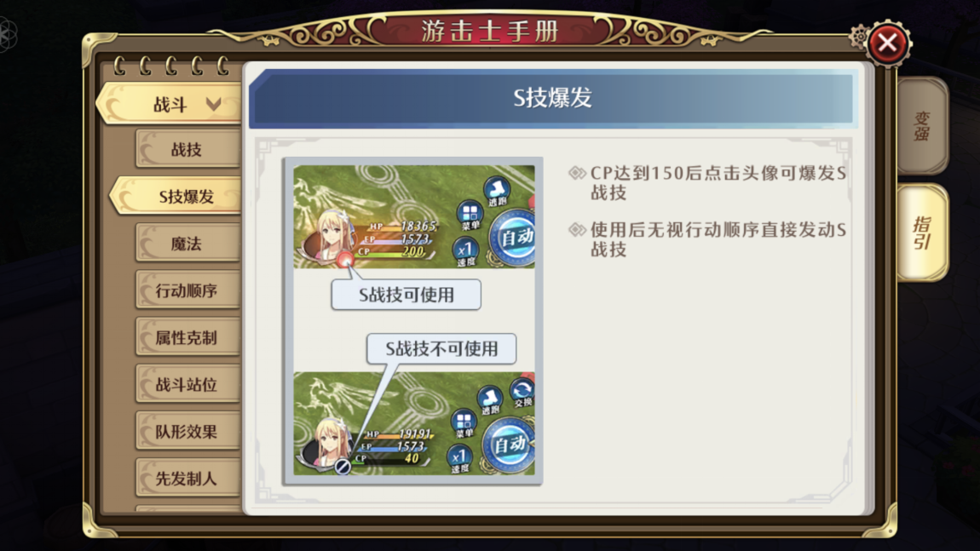Switch to the 指引 side tab

click(923, 232)
